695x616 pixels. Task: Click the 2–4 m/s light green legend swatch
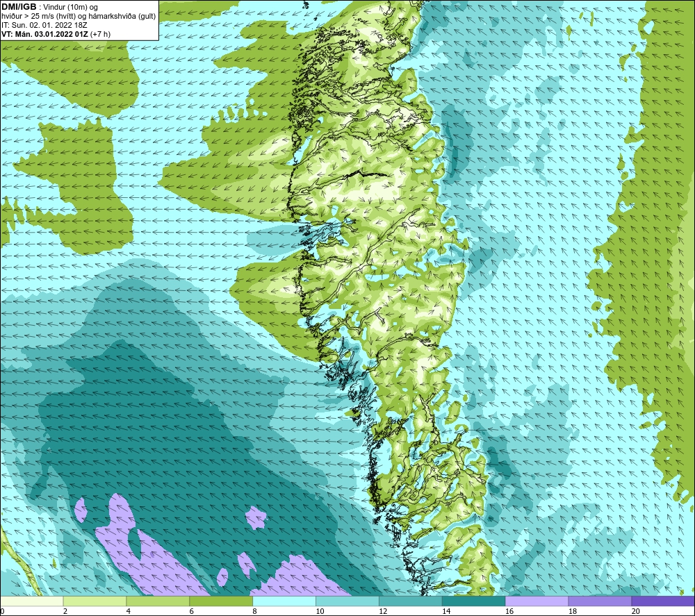pyautogui.click(x=95, y=601)
